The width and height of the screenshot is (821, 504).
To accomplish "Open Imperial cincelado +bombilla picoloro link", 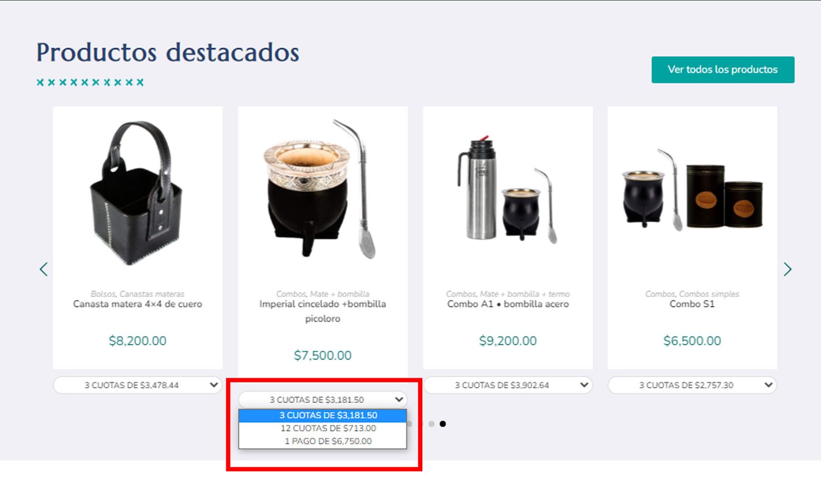I will [x=323, y=311].
